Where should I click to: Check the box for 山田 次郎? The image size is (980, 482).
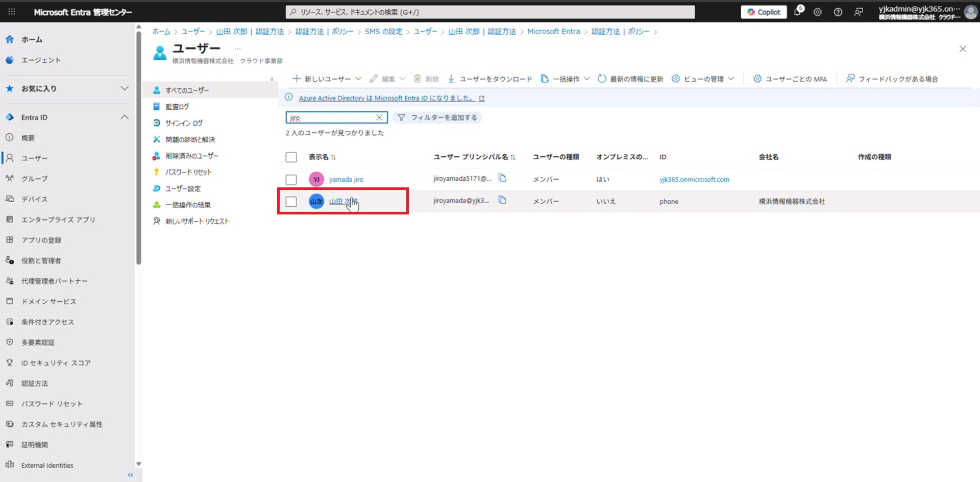291,202
